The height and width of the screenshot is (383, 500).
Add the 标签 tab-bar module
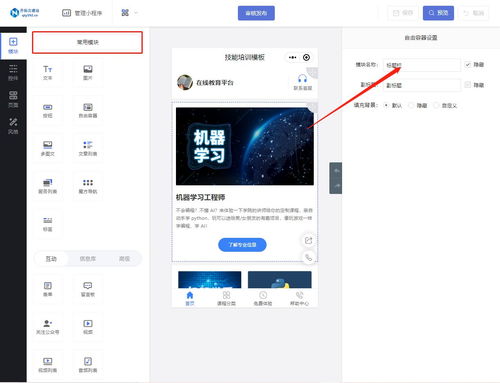tap(48, 224)
